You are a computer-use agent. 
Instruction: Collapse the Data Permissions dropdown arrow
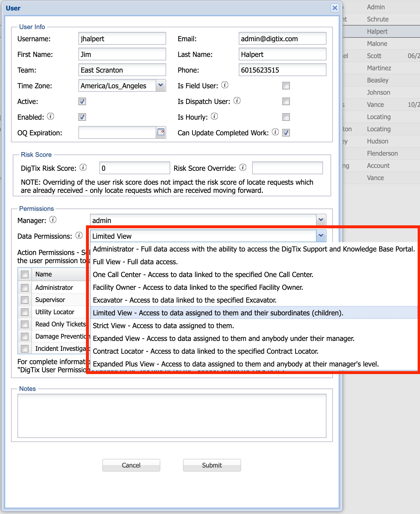(x=321, y=236)
